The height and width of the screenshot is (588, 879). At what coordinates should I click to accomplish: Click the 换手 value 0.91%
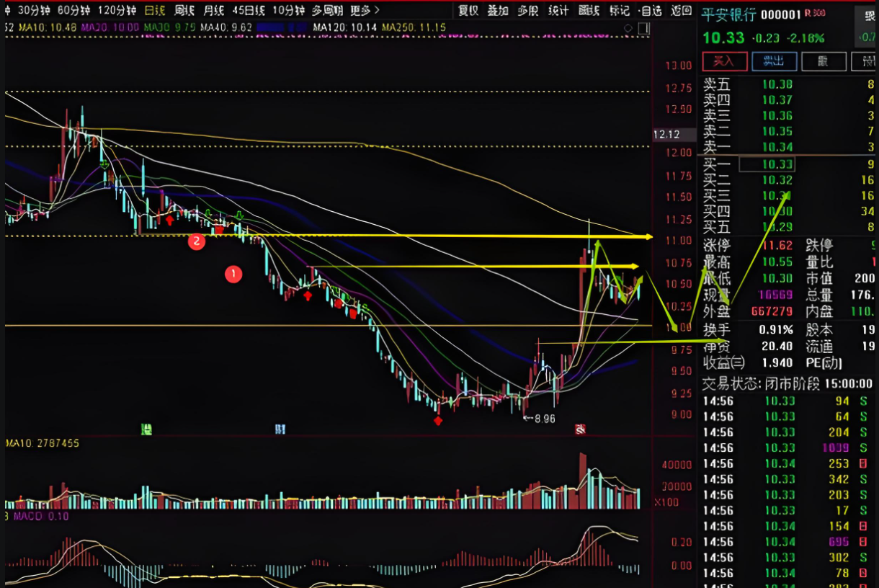coord(775,329)
